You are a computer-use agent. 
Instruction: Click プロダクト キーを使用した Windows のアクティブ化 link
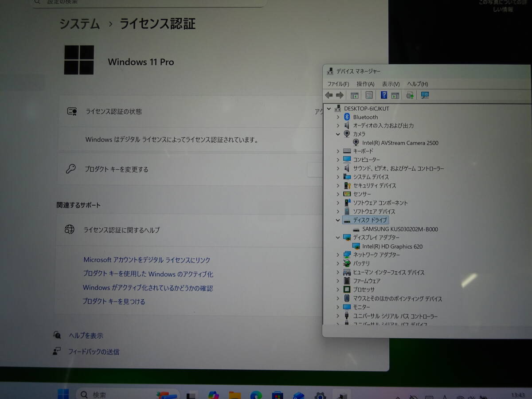[x=148, y=274]
